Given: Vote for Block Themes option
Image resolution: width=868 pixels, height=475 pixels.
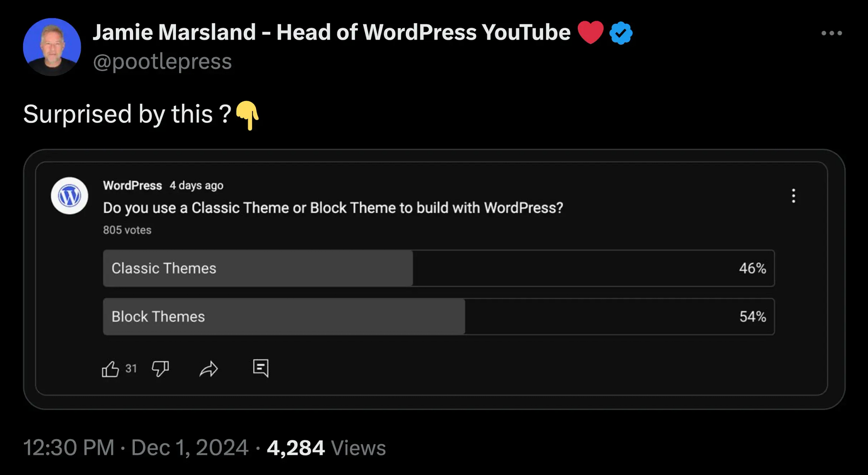Looking at the screenshot, I should click(439, 316).
